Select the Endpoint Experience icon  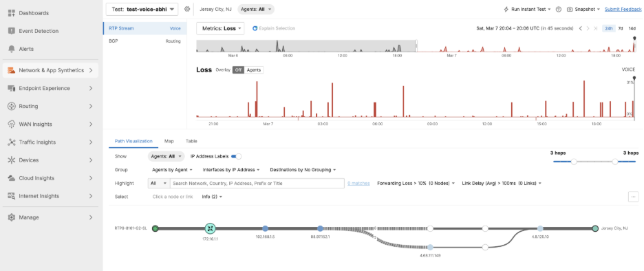pyautogui.click(x=12, y=88)
